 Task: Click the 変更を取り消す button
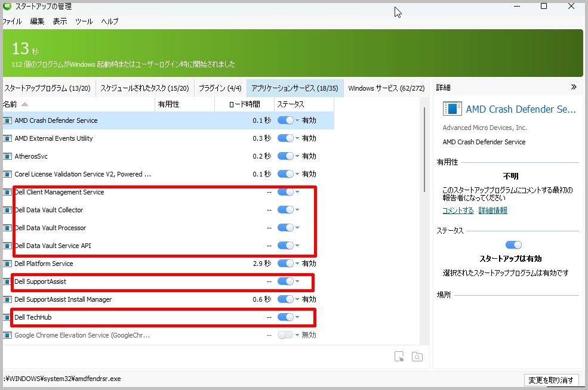(x=551, y=380)
